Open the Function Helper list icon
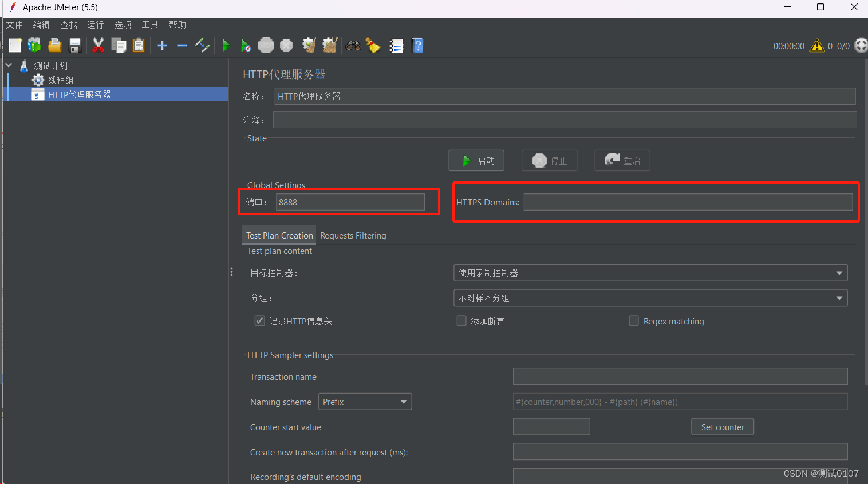This screenshot has height=484, width=868. coord(397,46)
